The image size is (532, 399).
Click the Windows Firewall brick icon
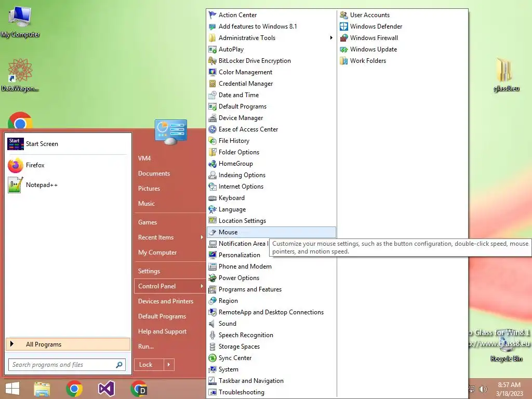[x=344, y=37]
